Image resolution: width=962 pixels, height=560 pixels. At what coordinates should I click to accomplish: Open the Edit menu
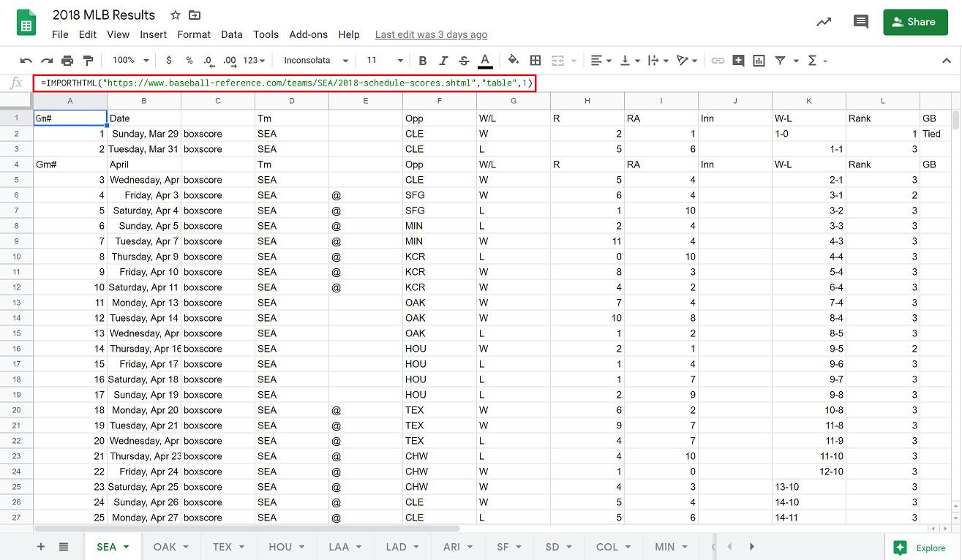[88, 34]
